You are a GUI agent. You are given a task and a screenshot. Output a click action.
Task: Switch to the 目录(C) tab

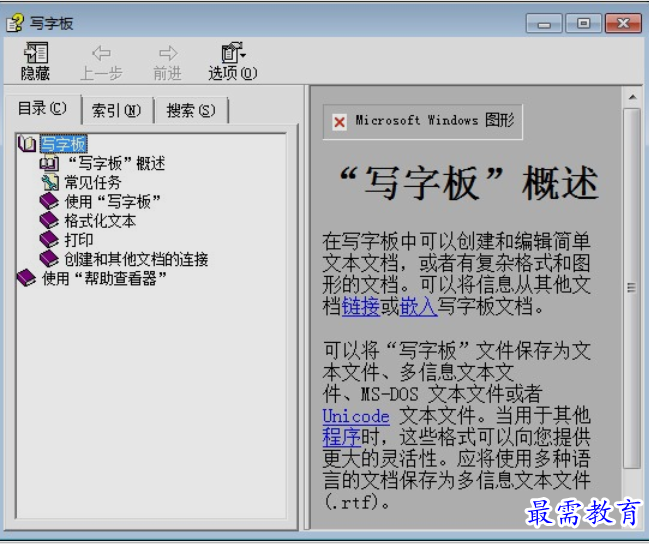coord(42,108)
